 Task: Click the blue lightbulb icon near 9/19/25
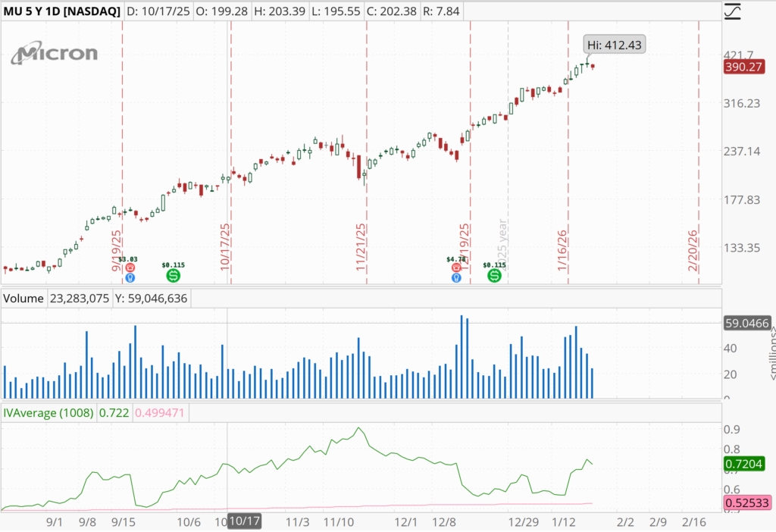pyautogui.click(x=130, y=278)
